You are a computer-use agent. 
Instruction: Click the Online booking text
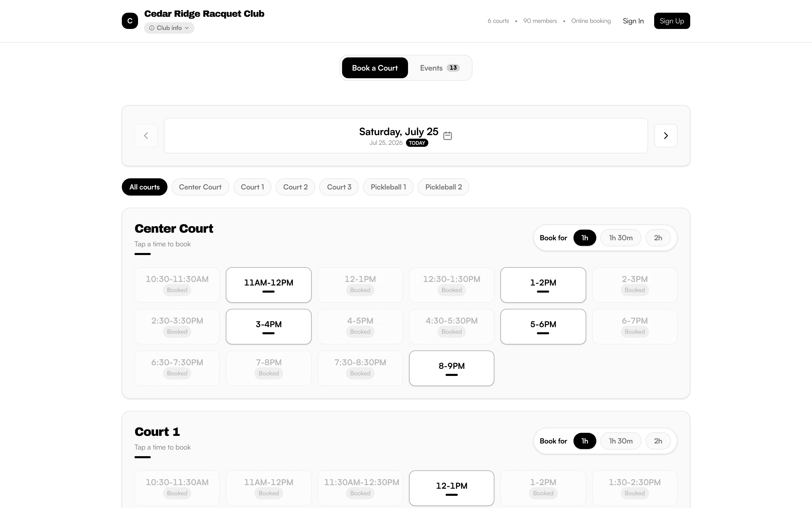591,21
